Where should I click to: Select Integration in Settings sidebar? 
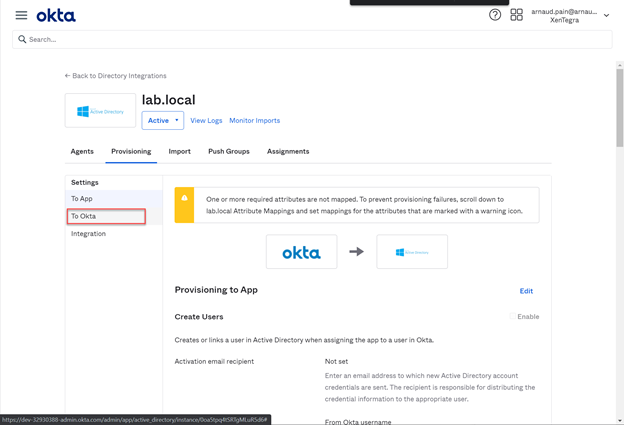pos(88,234)
